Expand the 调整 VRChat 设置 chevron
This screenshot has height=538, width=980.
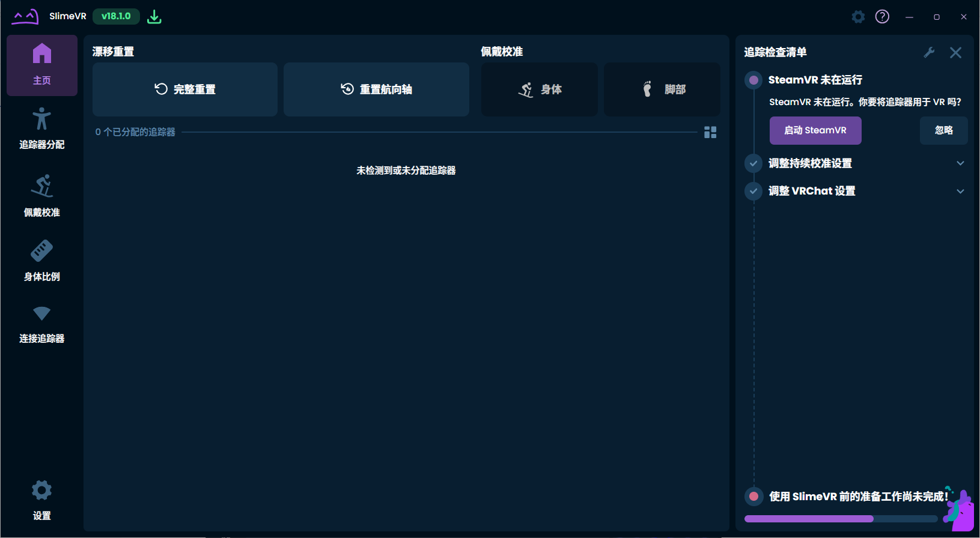point(960,191)
